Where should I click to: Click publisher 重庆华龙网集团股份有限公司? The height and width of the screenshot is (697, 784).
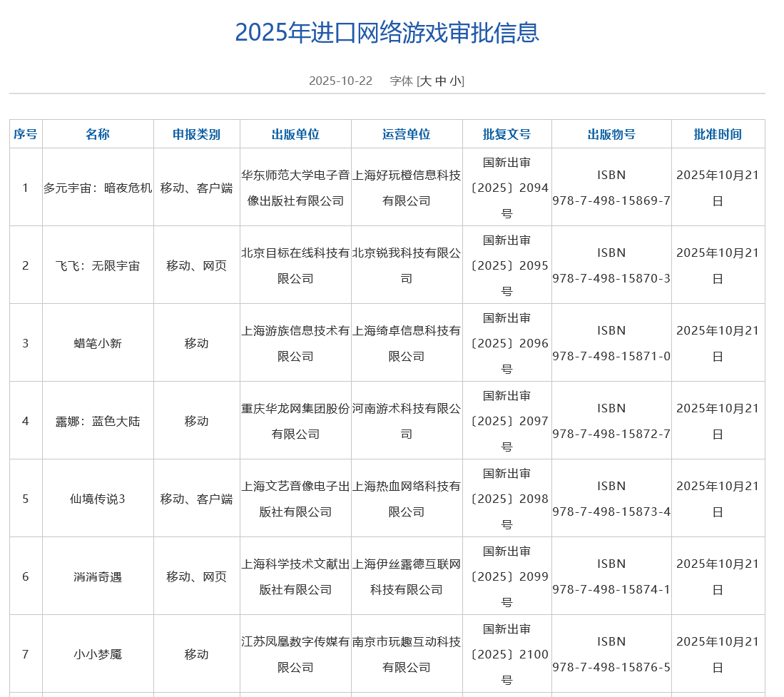pos(295,421)
